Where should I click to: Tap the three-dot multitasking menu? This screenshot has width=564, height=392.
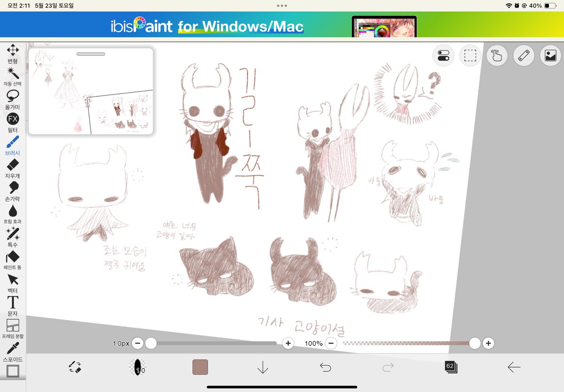coord(282,6)
